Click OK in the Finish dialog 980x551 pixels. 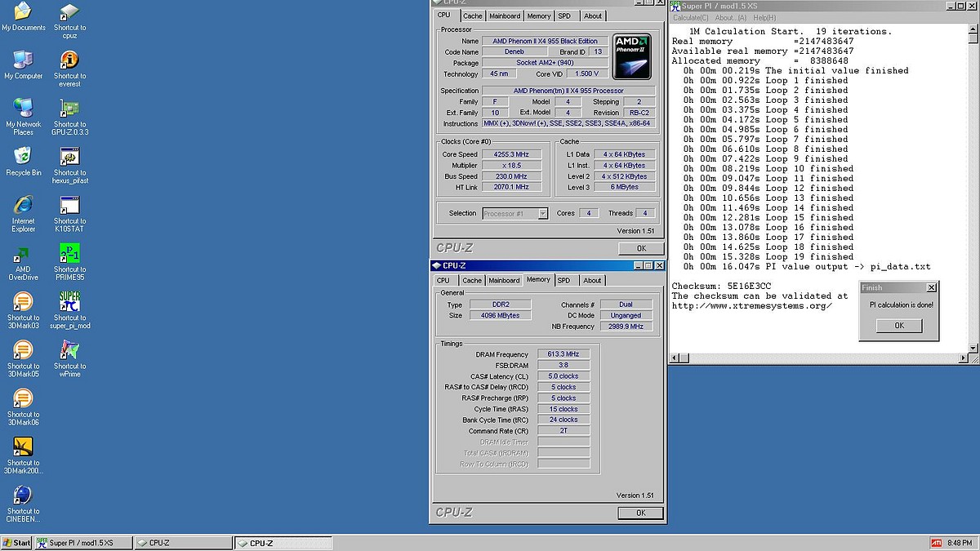(898, 325)
